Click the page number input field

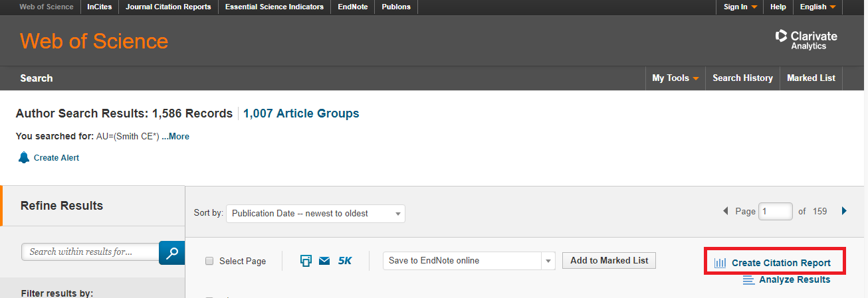coord(776,211)
